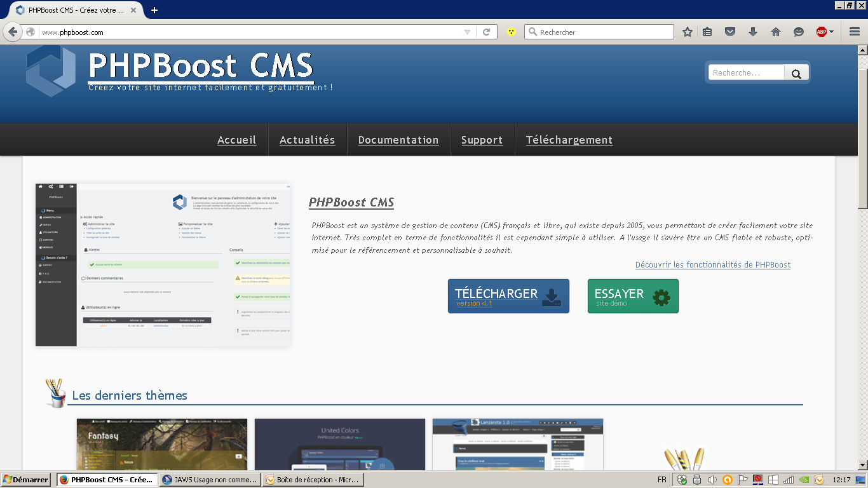The image size is (868, 488).
Task: Click the TÉLÉCHARGER version 4.1 button
Action: 508,296
